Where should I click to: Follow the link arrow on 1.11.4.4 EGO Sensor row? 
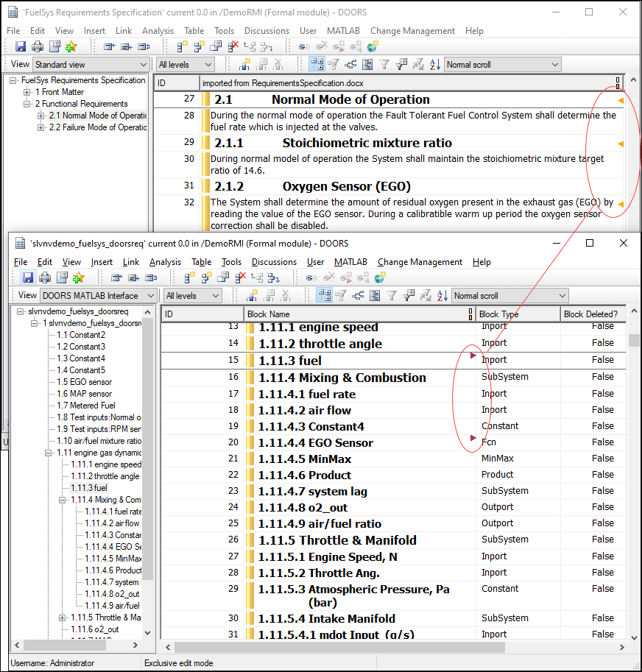[473, 438]
